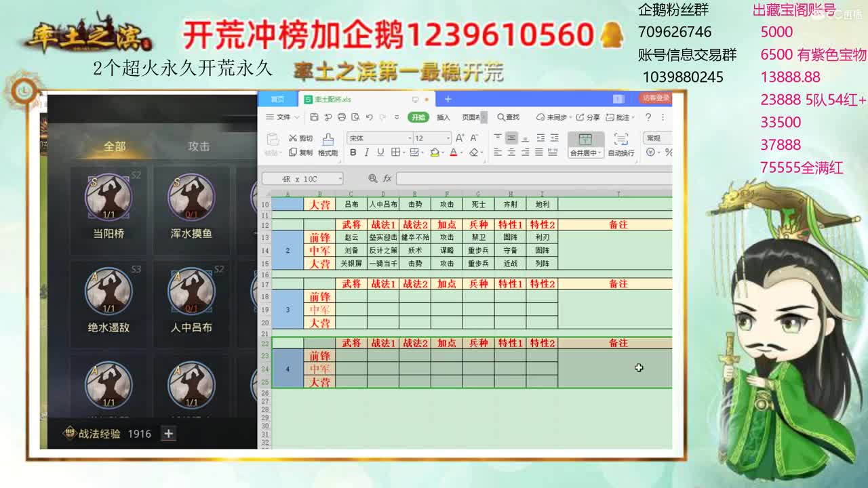The height and width of the screenshot is (488, 868).
Task: Click the zoom magnifier next to fx
Action: [372, 178]
